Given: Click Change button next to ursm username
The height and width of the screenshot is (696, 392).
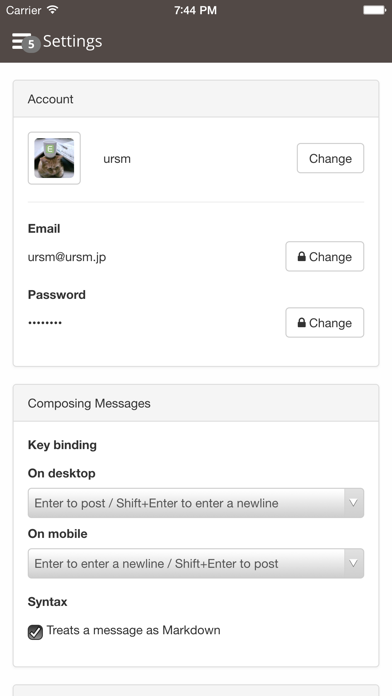Looking at the screenshot, I should pos(330,158).
